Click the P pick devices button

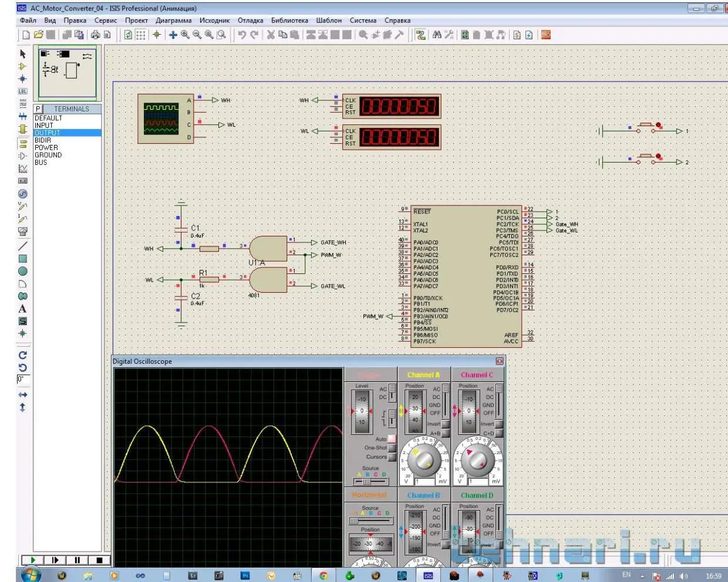pyautogui.click(x=38, y=109)
